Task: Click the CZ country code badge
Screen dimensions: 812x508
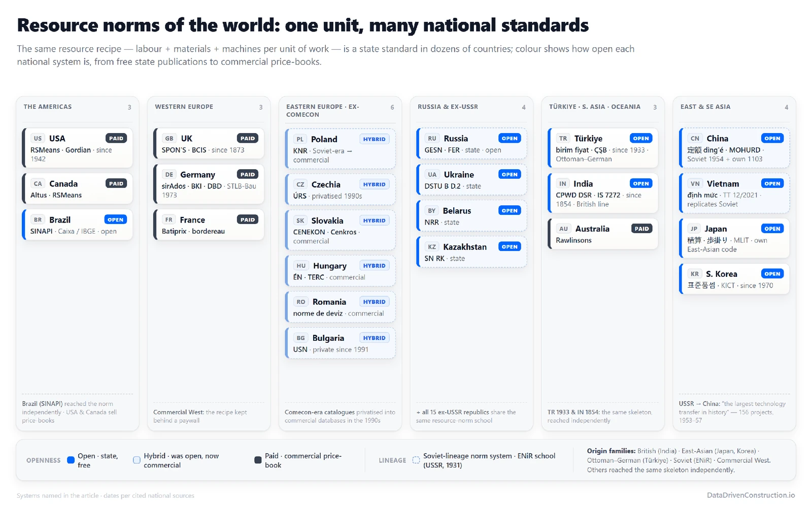Action: (300, 184)
